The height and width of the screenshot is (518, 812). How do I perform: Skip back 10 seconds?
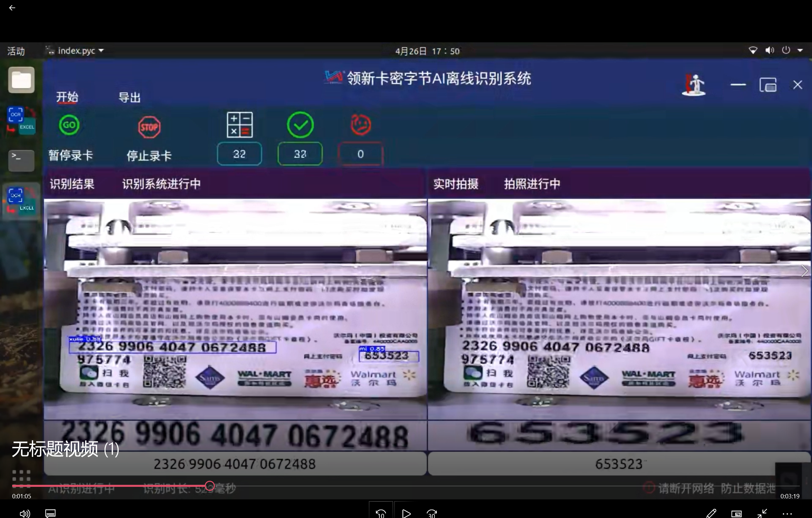point(381,513)
